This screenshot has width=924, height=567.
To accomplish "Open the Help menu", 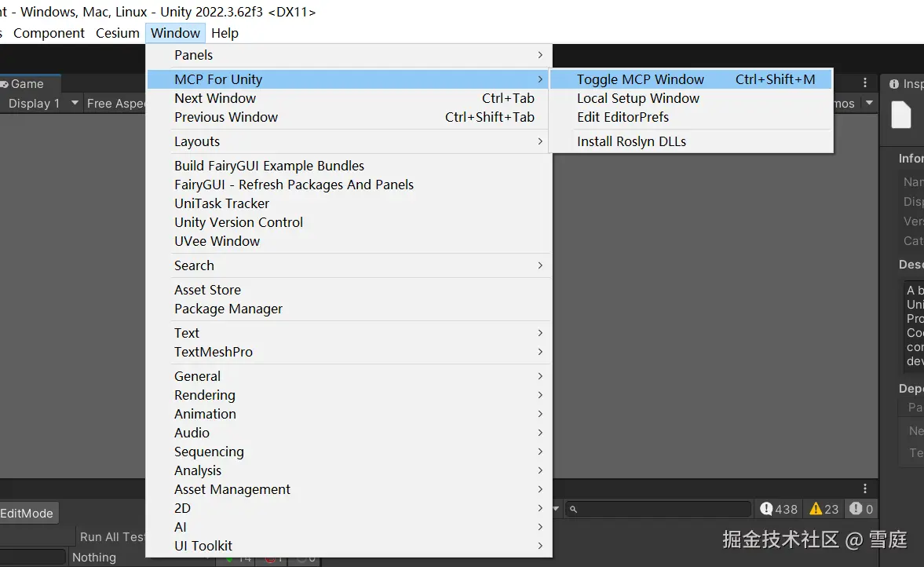I will pyautogui.click(x=225, y=33).
